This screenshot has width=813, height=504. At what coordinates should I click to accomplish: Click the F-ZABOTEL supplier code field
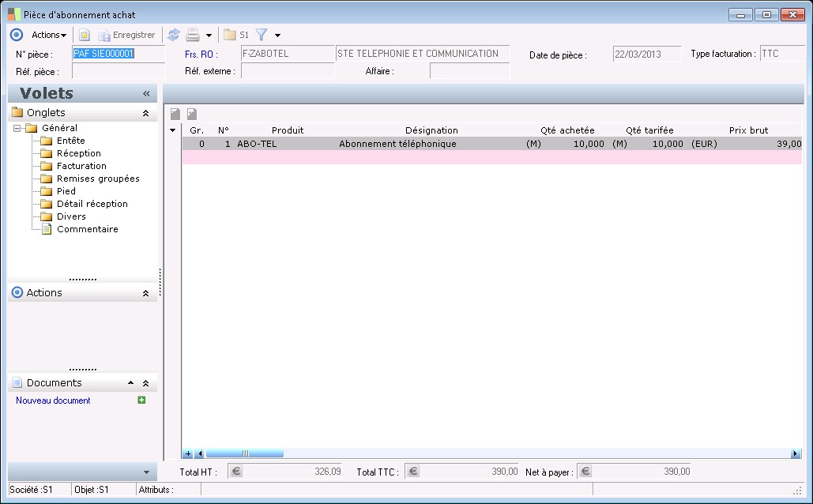click(288, 54)
